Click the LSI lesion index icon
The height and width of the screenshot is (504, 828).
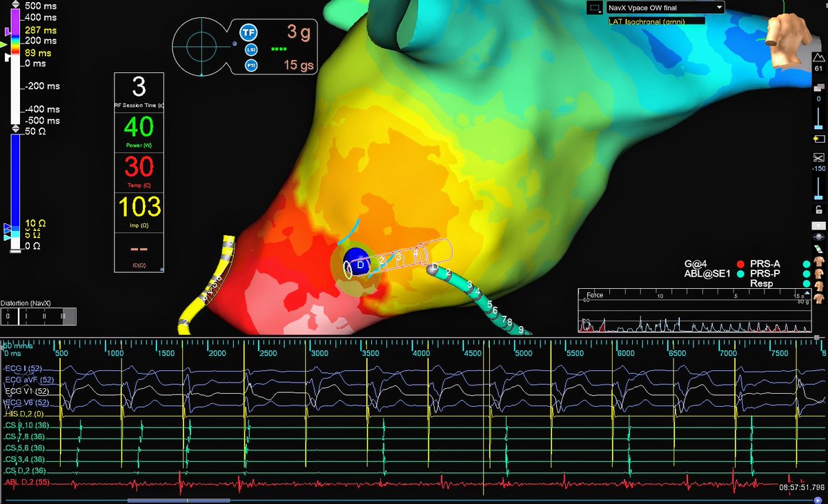(x=251, y=49)
